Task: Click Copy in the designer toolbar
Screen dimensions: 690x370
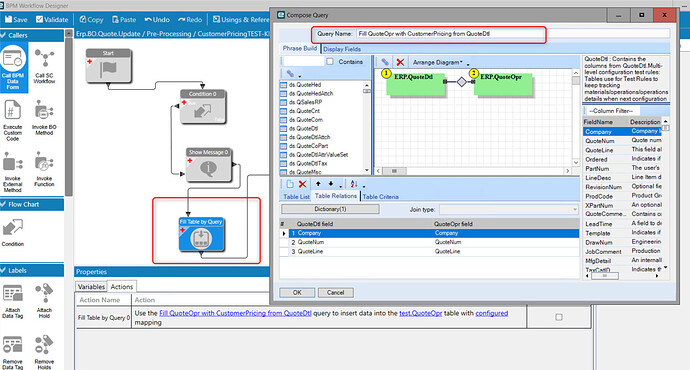Action: [91, 19]
